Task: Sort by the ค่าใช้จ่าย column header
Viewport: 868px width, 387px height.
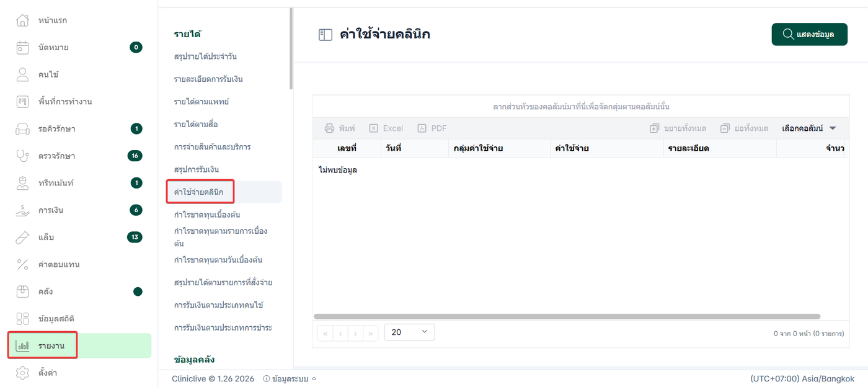Action: (x=606, y=149)
